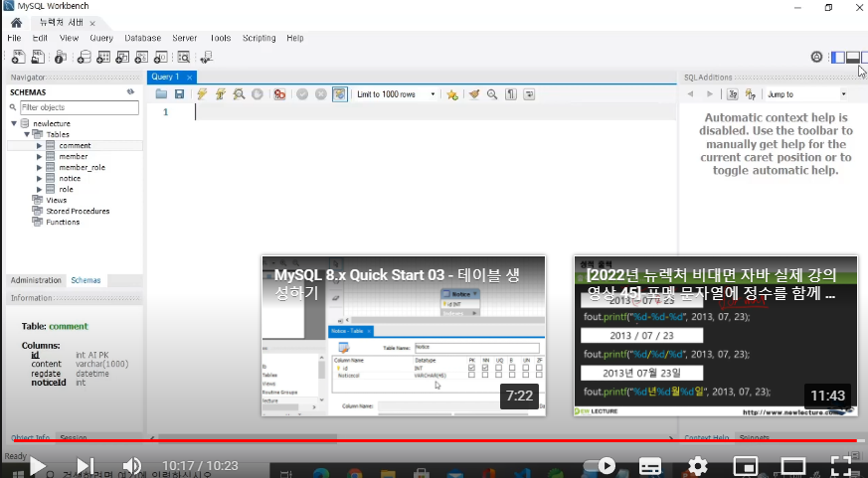Switch to the Administration tab
Viewport: 868px width, 478px height.
(x=36, y=280)
